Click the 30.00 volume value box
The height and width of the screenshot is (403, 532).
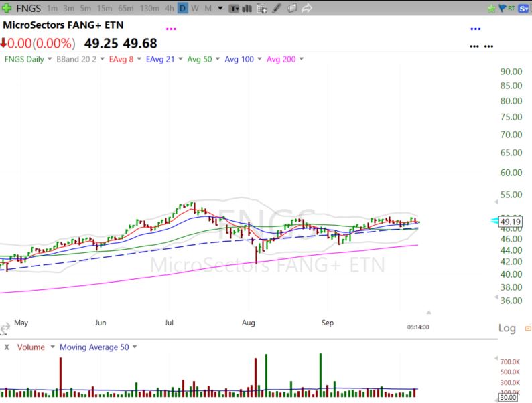pyautogui.click(x=508, y=397)
